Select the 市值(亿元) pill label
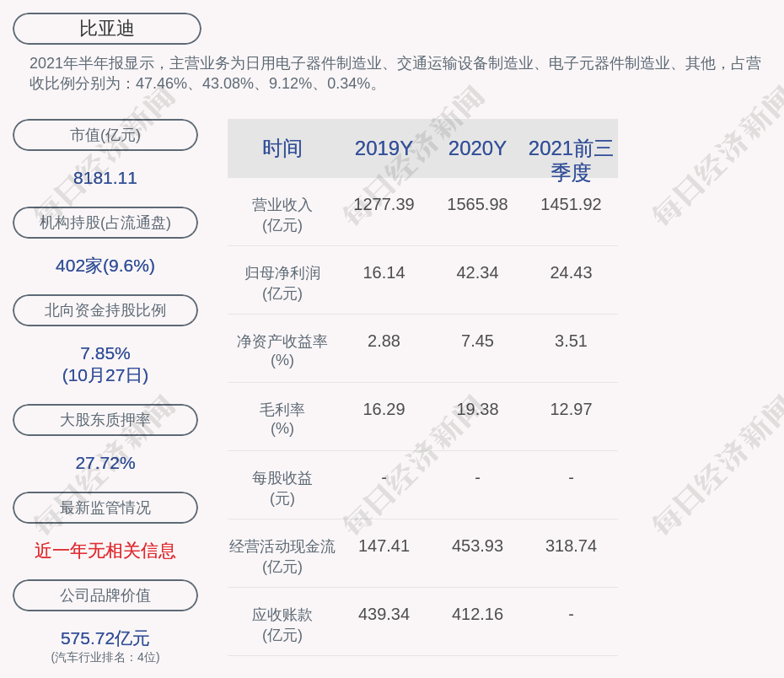 [105, 135]
